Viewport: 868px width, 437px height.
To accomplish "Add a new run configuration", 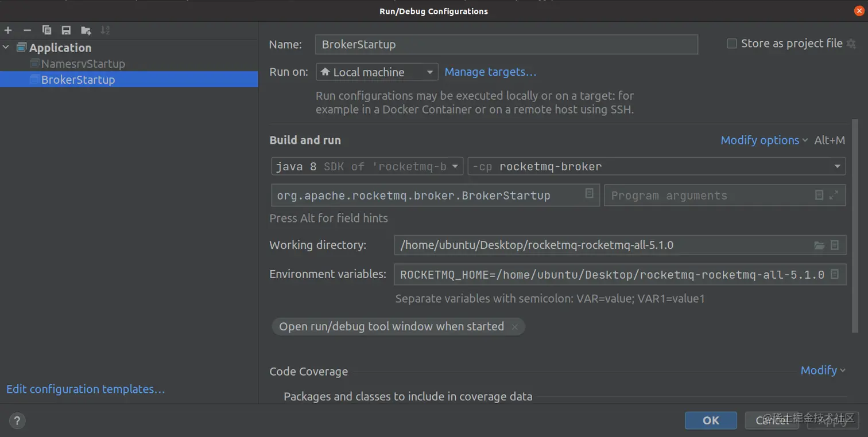I will [x=8, y=30].
